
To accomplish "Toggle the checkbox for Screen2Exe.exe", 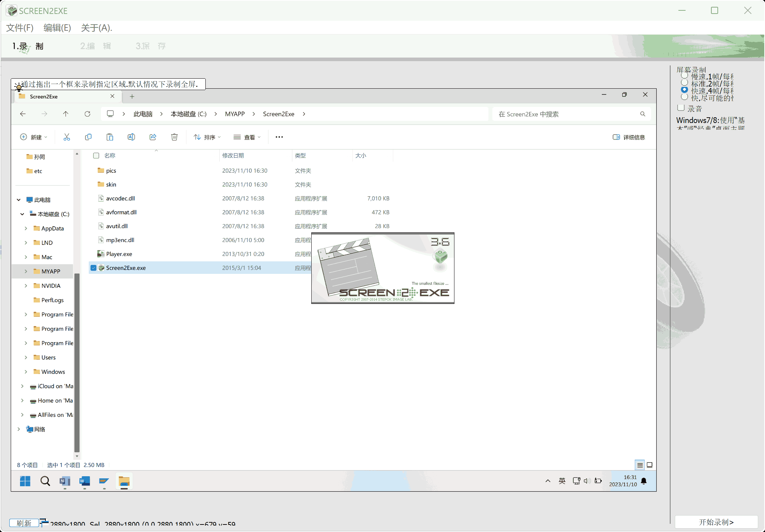I will 93,268.
